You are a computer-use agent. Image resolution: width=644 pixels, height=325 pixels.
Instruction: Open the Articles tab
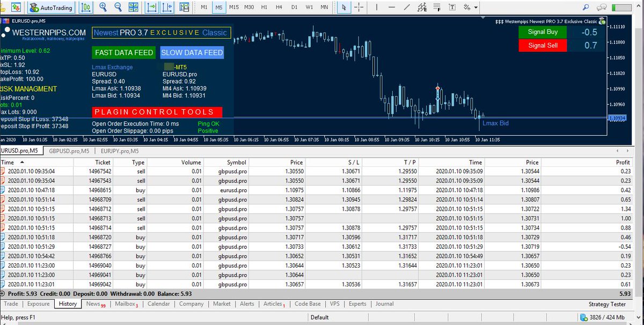coord(275,304)
